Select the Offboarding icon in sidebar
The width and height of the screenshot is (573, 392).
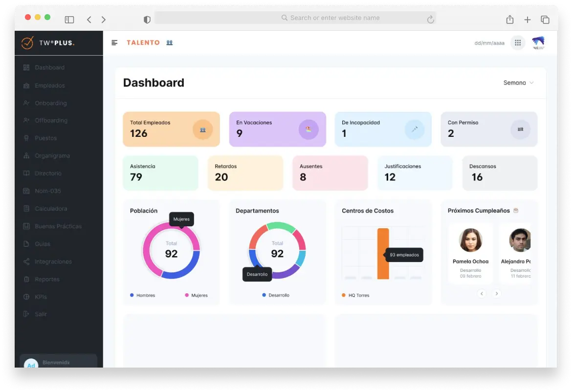pyautogui.click(x=26, y=120)
